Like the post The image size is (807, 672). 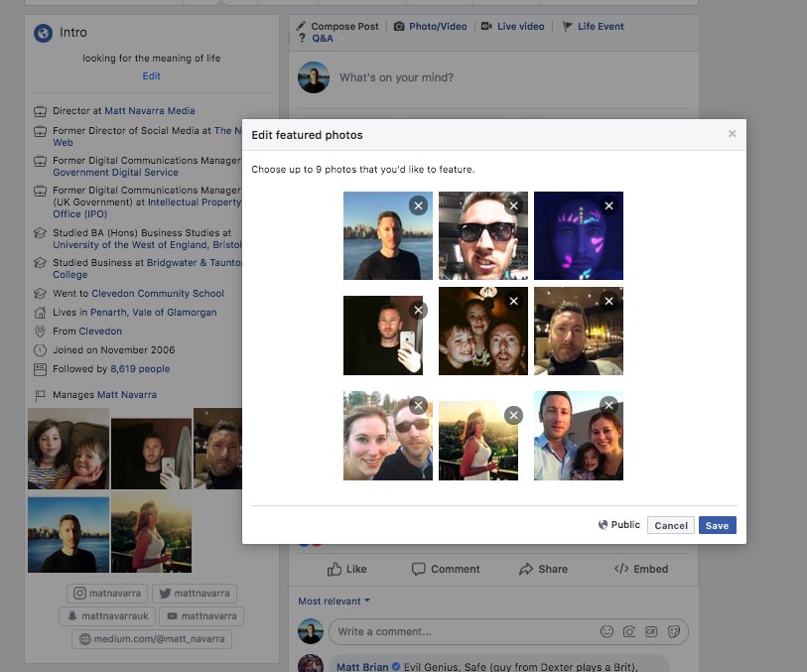(x=346, y=569)
